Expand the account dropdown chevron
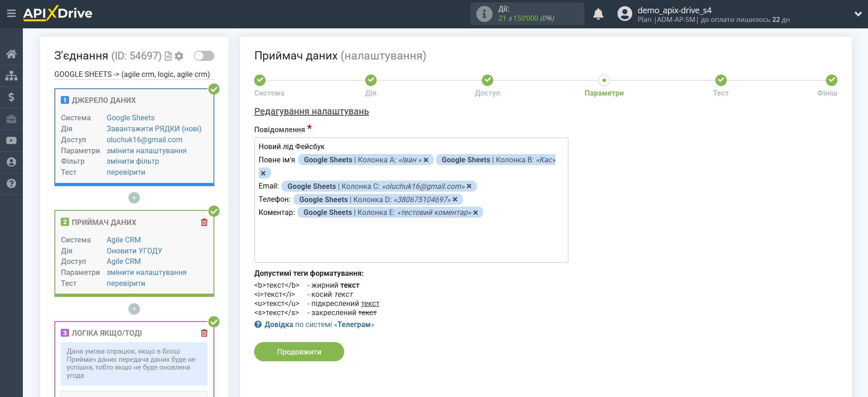Image resolution: width=868 pixels, height=397 pixels. pos(858,14)
